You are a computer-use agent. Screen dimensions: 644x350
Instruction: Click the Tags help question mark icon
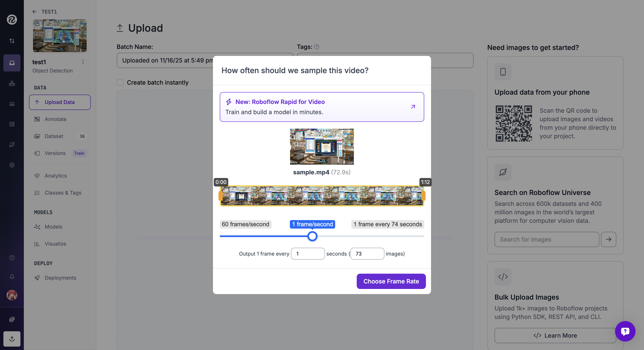pyautogui.click(x=316, y=47)
